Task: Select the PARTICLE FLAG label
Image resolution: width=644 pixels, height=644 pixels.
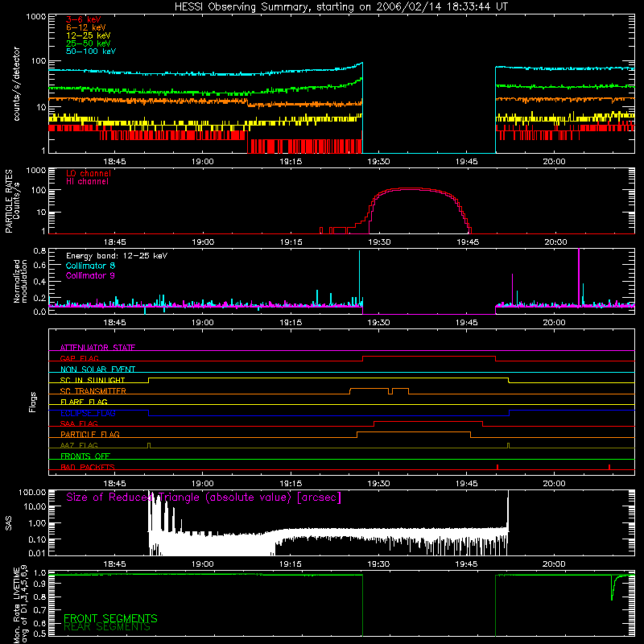Action: coord(90,434)
